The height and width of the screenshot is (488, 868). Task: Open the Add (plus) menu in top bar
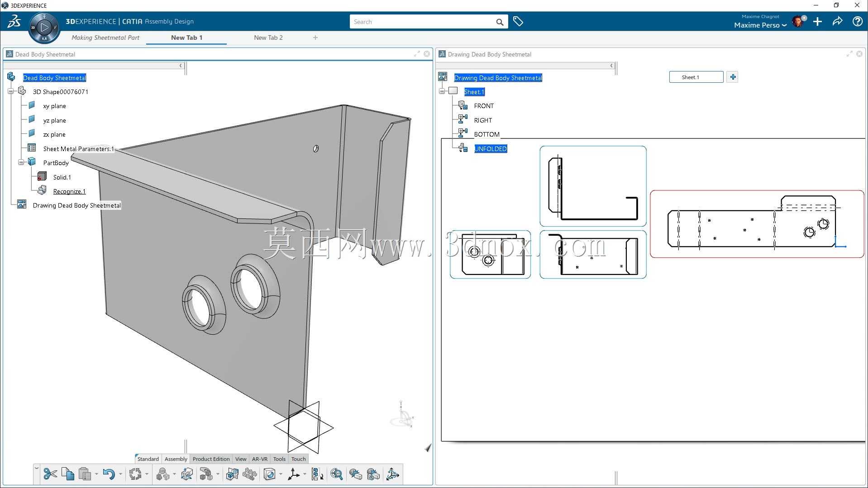[817, 22]
